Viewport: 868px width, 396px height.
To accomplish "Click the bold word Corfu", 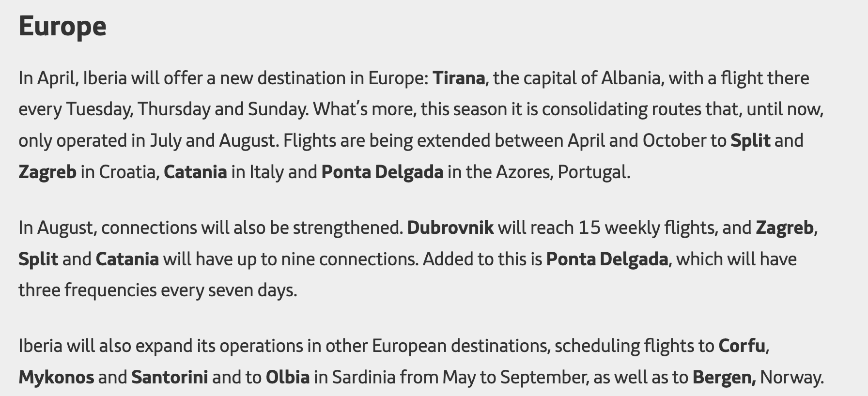I will tap(742, 346).
